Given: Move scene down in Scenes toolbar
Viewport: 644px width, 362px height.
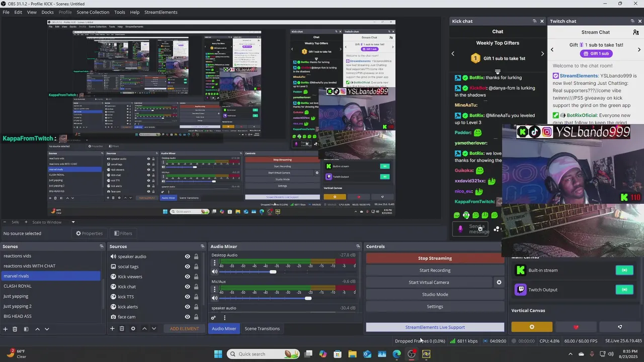Looking at the screenshot, I should (x=47, y=329).
